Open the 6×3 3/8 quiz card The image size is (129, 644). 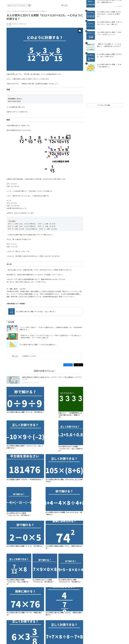[25, 632]
